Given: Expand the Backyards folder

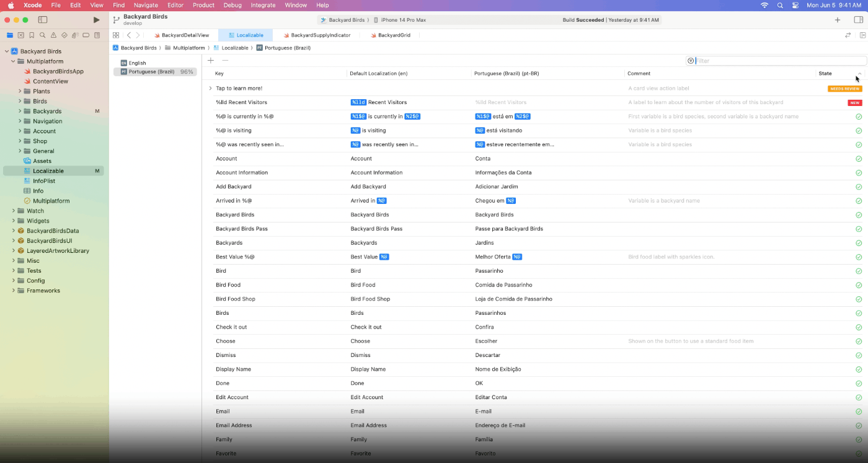Looking at the screenshot, I should coord(20,111).
